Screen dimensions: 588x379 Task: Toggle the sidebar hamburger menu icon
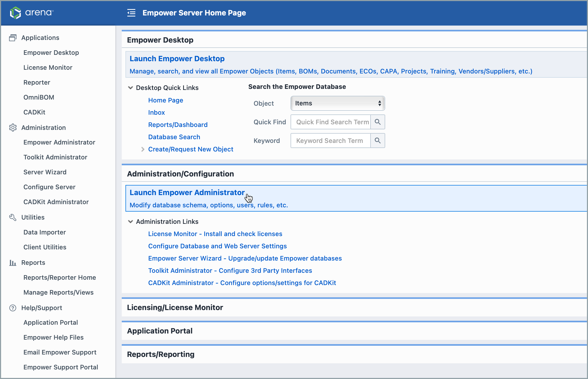coord(131,13)
